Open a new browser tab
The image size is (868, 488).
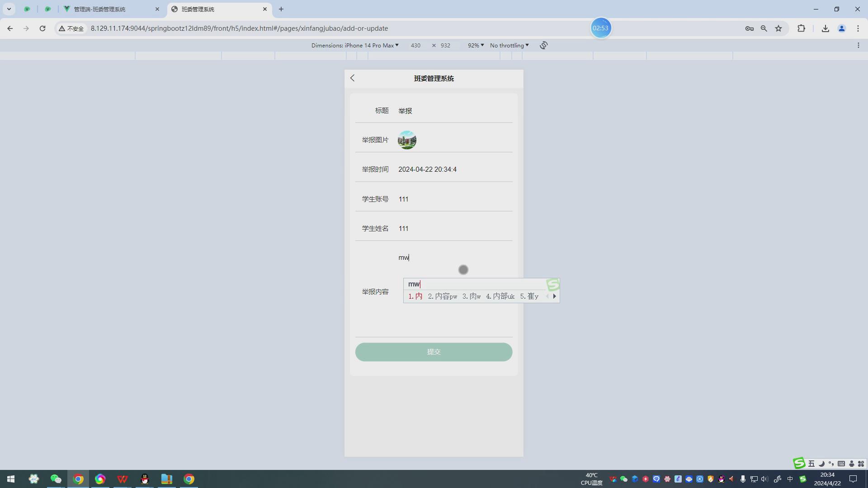(281, 9)
